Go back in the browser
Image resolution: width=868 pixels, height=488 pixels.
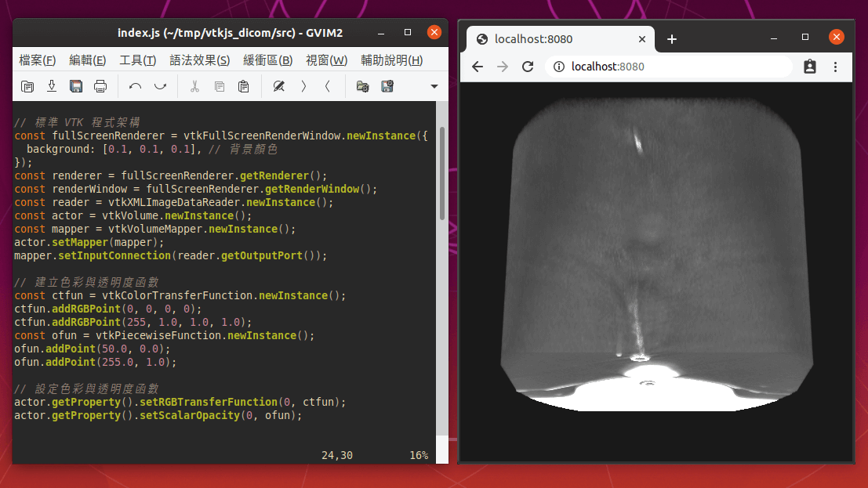click(x=478, y=67)
